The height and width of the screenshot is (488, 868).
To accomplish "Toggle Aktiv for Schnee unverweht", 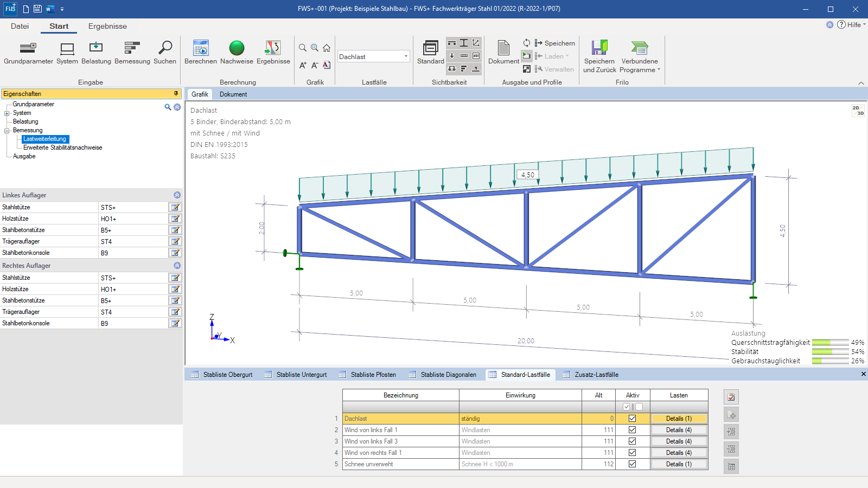I will pyautogui.click(x=632, y=464).
